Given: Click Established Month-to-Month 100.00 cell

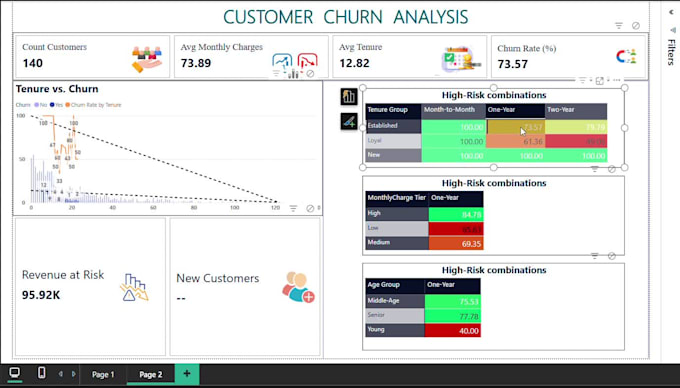Looking at the screenshot, I should tap(453, 127).
